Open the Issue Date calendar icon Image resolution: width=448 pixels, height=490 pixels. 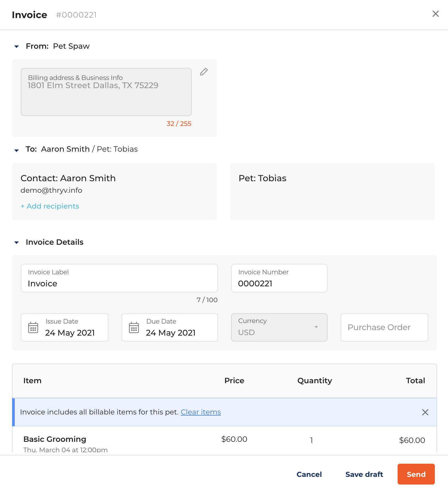click(x=33, y=327)
